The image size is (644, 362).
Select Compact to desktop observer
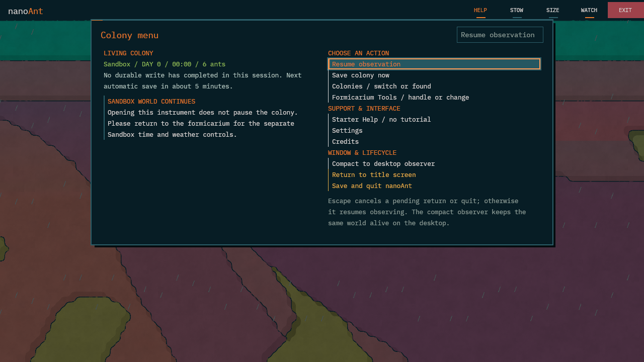(x=434, y=163)
